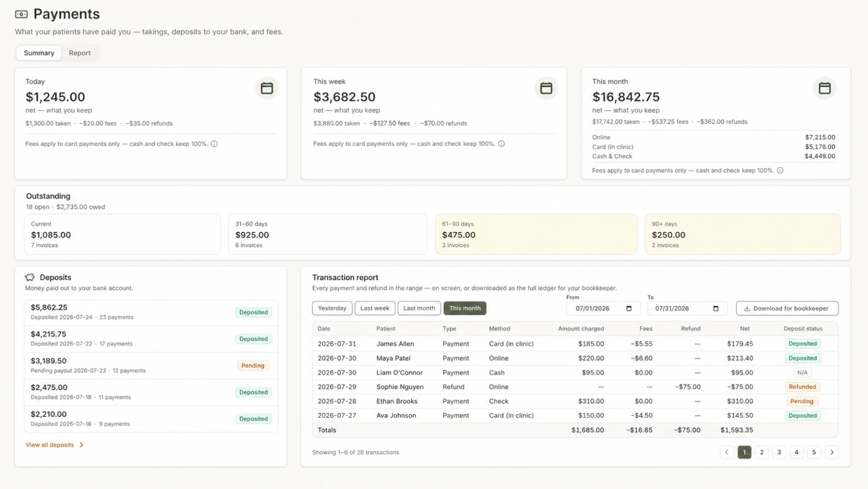Screen dimensions: 868x489
Task: Click the From date field 07/01/2026
Action: click(603, 308)
